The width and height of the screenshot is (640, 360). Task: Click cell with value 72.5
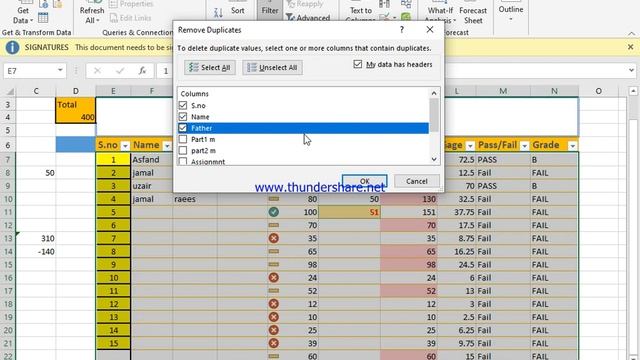456,160
